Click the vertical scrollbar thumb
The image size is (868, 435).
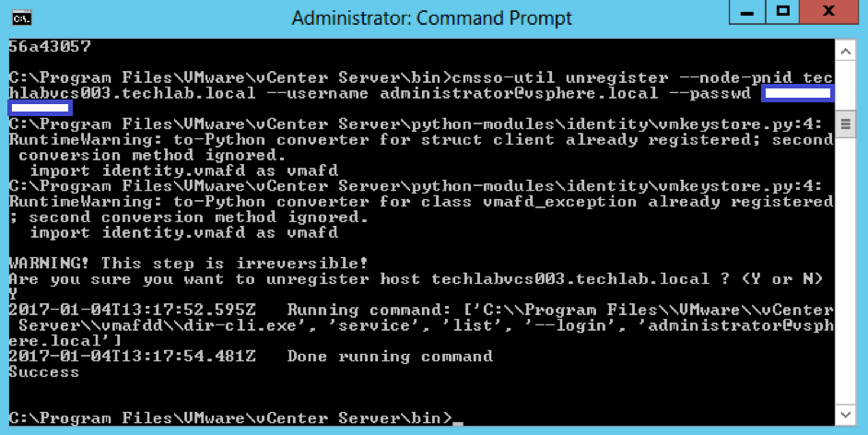click(x=845, y=123)
